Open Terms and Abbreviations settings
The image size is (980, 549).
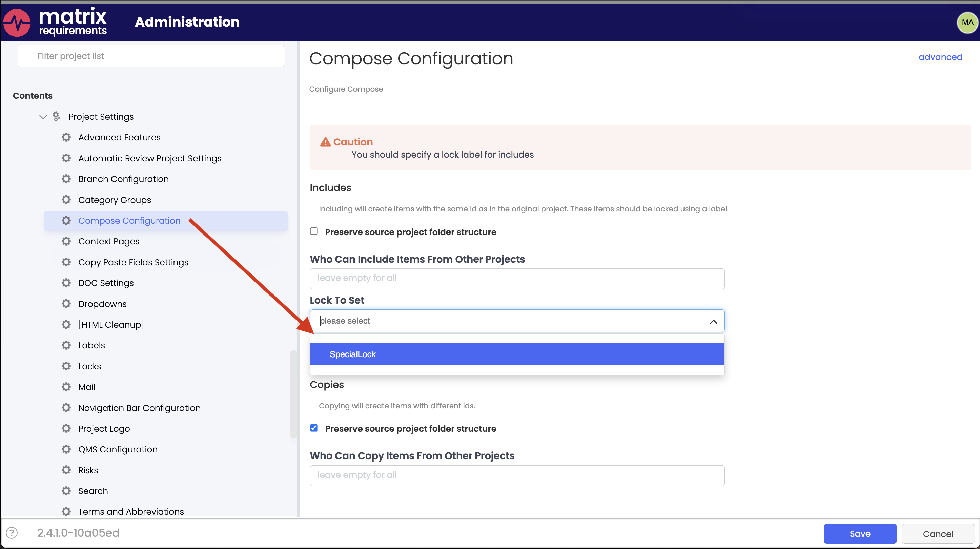[x=131, y=512]
